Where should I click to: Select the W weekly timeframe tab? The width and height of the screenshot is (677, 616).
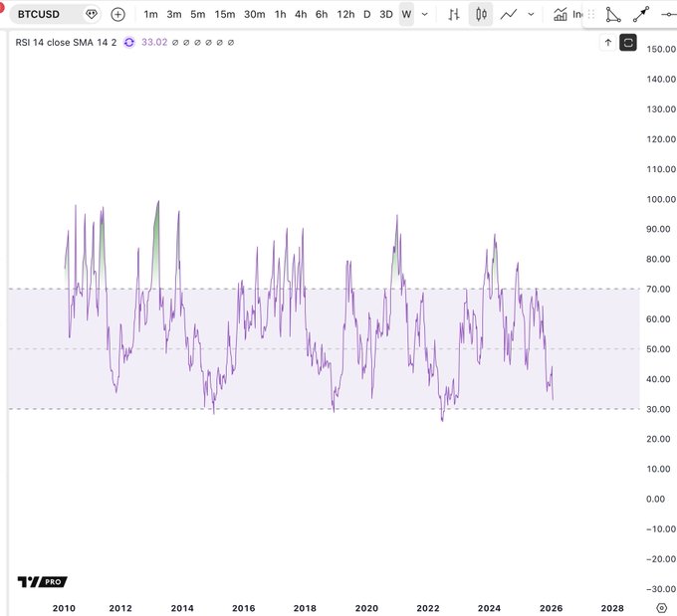pos(406,14)
